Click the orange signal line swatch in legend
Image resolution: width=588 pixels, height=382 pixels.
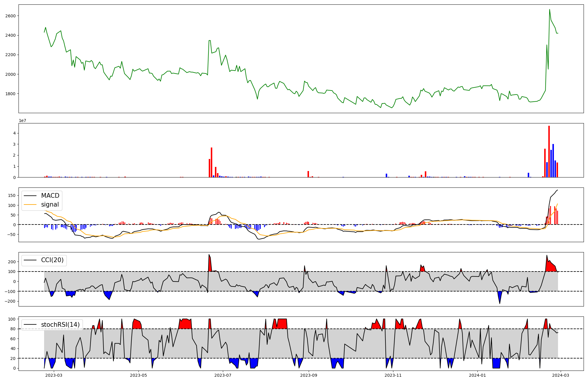tap(30, 205)
